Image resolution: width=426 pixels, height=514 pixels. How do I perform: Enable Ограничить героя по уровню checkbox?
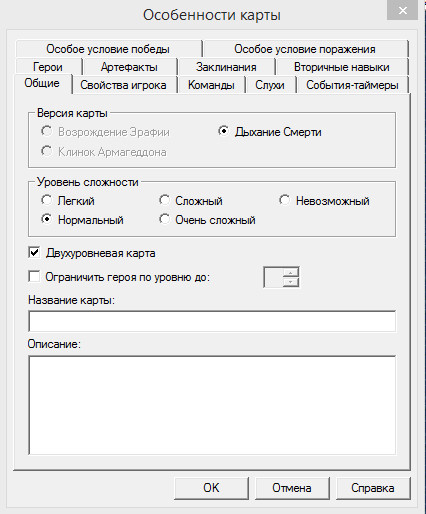point(34,276)
